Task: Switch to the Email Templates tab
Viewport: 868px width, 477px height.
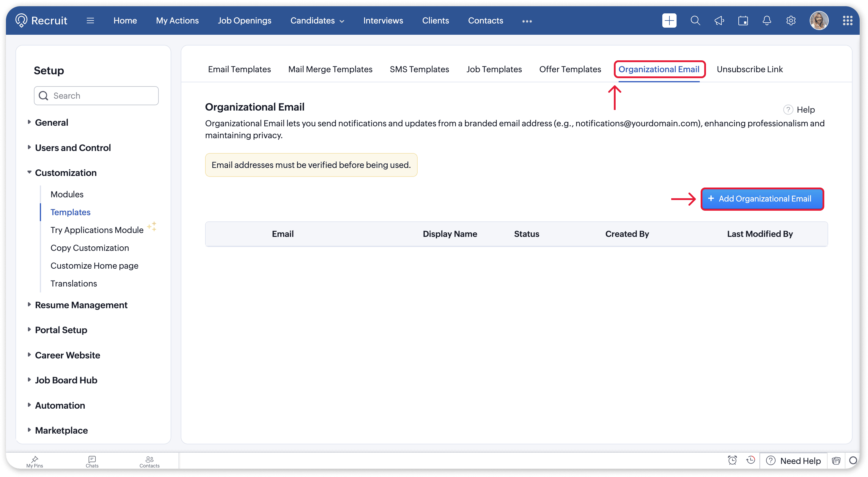Action: click(239, 69)
